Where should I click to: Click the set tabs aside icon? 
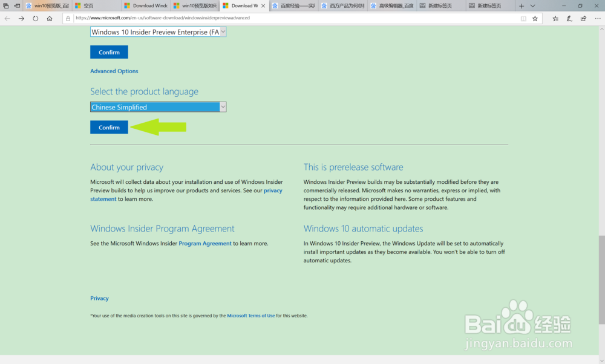(x=17, y=6)
